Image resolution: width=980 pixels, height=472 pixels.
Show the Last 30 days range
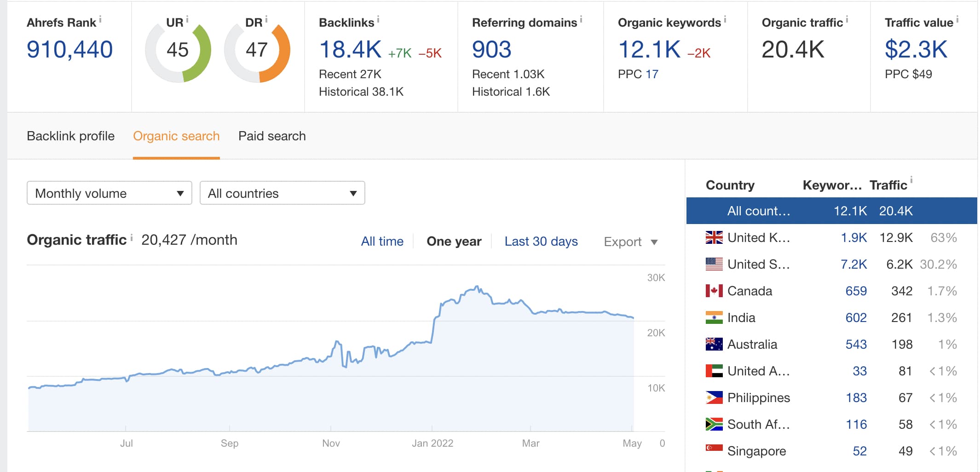541,242
